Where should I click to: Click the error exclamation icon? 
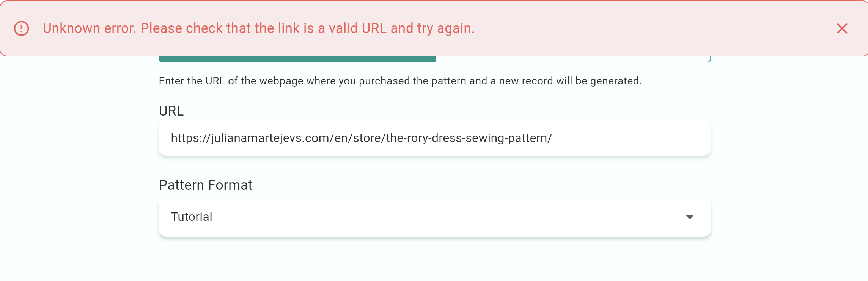point(21,28)
